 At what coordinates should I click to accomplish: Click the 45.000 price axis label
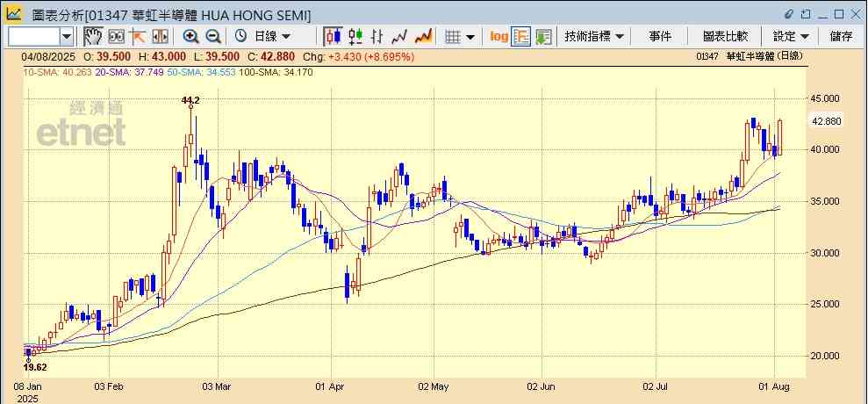[x=825, y=98]
